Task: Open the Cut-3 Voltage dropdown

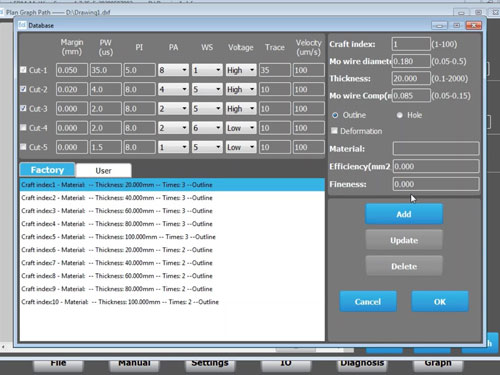Action: [241, 109]
